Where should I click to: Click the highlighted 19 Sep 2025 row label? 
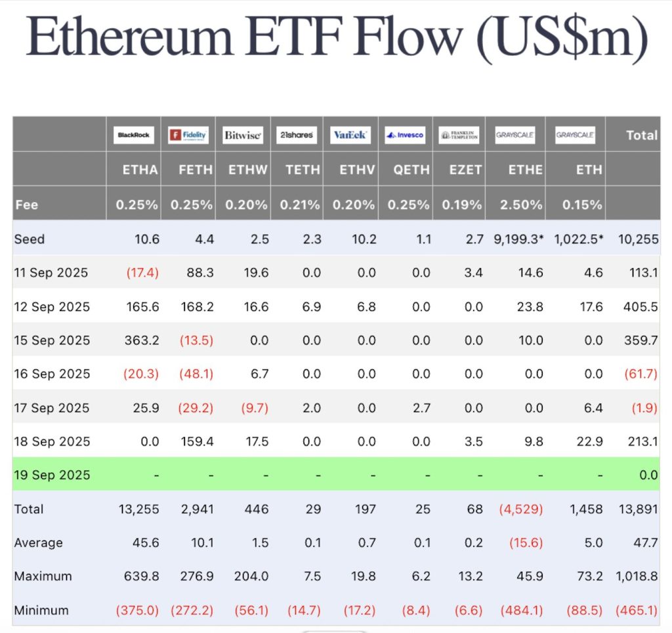click(52, 475)
